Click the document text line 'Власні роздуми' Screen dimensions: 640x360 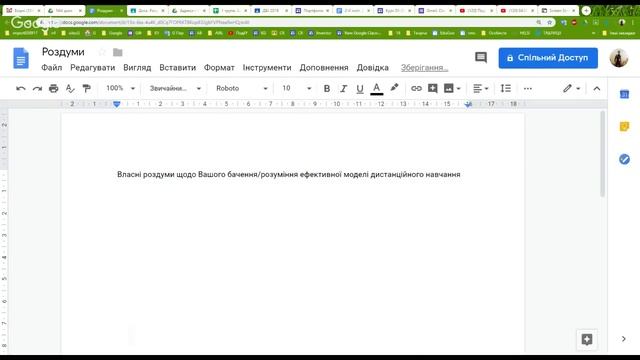289,174
